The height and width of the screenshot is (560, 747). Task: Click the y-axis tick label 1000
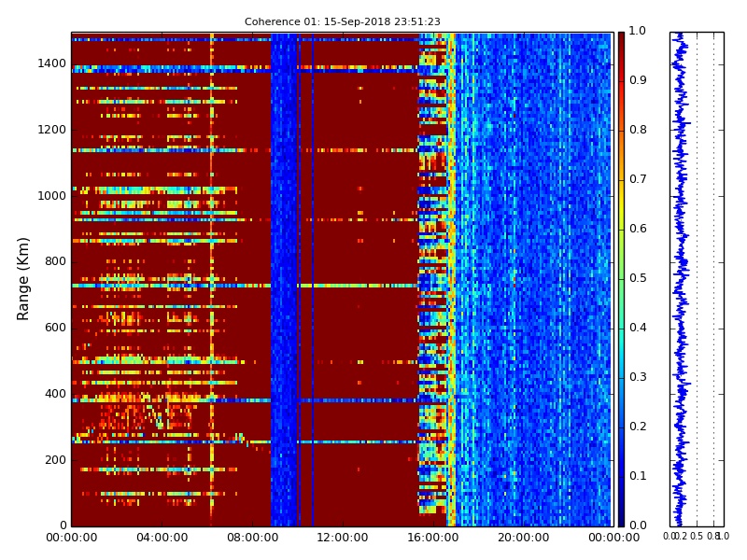(51, 196)
